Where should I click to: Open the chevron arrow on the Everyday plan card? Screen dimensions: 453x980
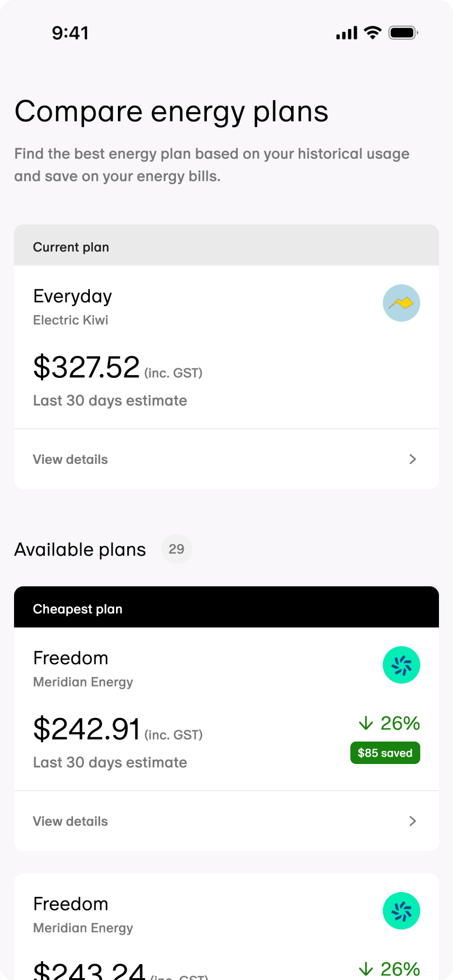coord(412,459)
